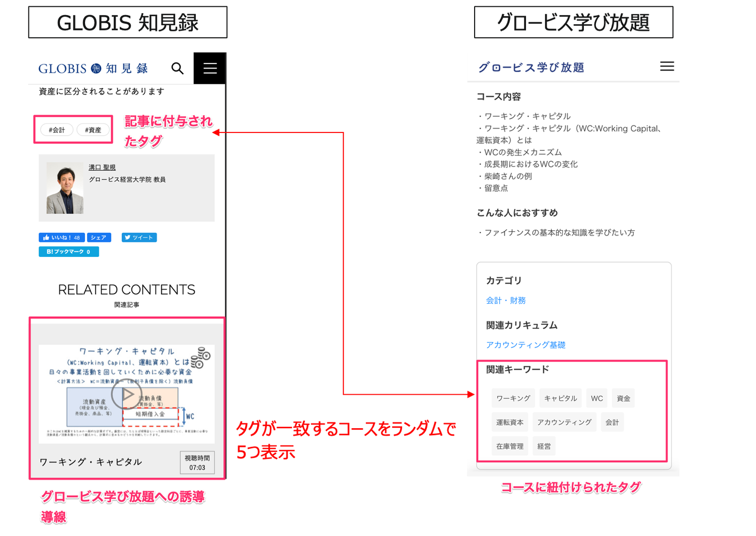Image resolution: width=756 pixels, height=536 pixels.
Task: Open the アカウンティング基礎 curriculum link
Action: pos(526,345)
